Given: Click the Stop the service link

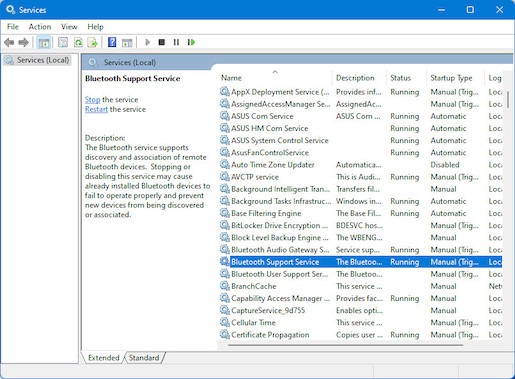Looking at the screenshot, I should pyautogui.click(x=92, y=100).
